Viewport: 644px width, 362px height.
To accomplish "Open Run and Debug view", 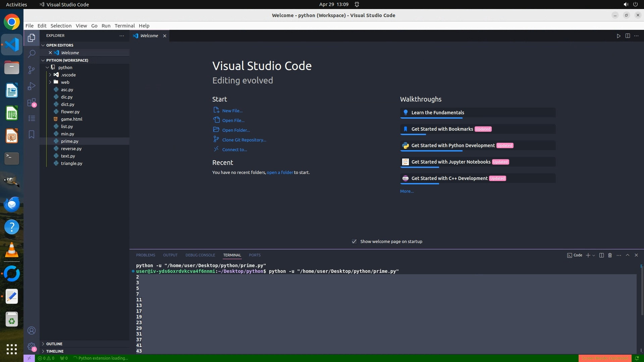I will tap(32, 86).
